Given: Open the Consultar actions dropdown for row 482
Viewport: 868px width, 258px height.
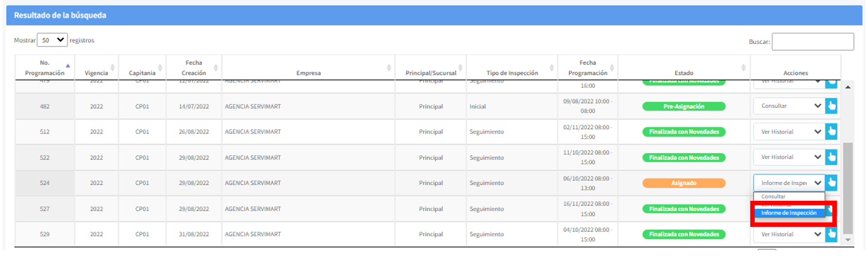Looking at the screenshot, I should [x=789, y=106].
